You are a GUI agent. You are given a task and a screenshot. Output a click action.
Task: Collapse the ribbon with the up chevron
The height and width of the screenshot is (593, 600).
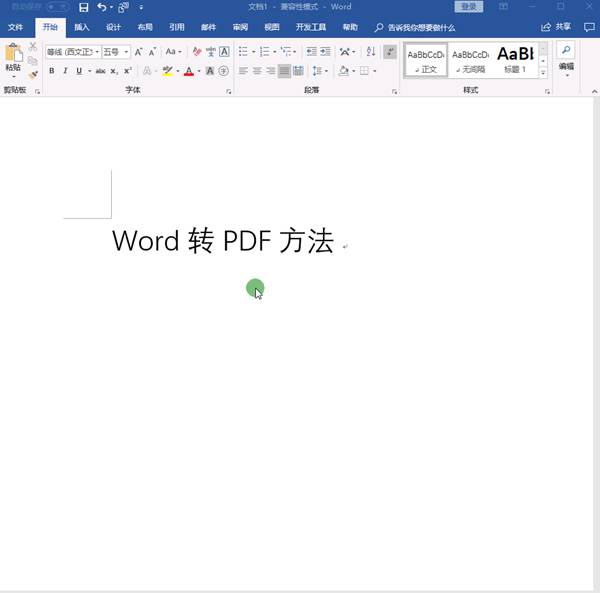click(x=594, y=91)
